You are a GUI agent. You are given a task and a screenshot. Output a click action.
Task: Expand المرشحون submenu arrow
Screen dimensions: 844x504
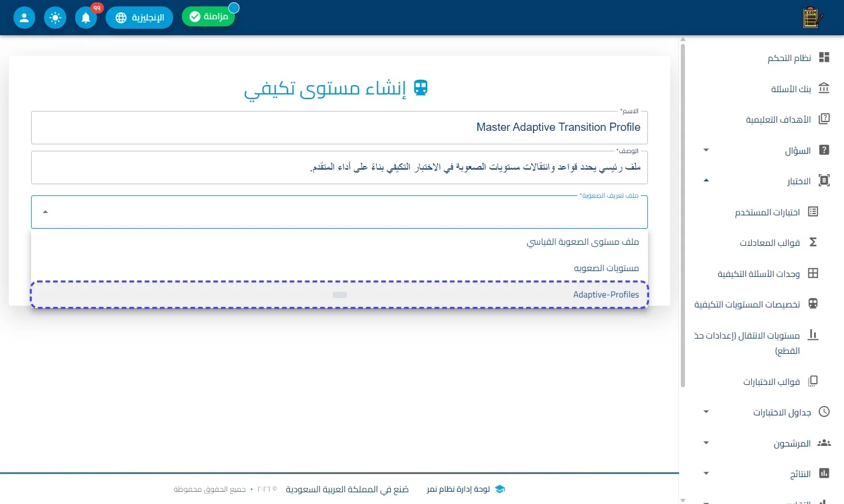pyautogui.click(x=706, y=443)
